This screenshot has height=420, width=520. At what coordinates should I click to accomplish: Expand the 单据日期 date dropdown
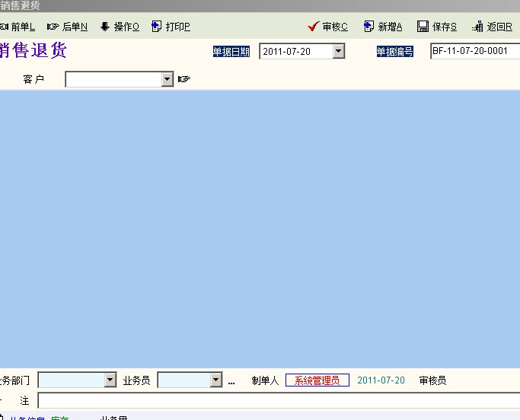pyautogui.click(x=339, y=52)
